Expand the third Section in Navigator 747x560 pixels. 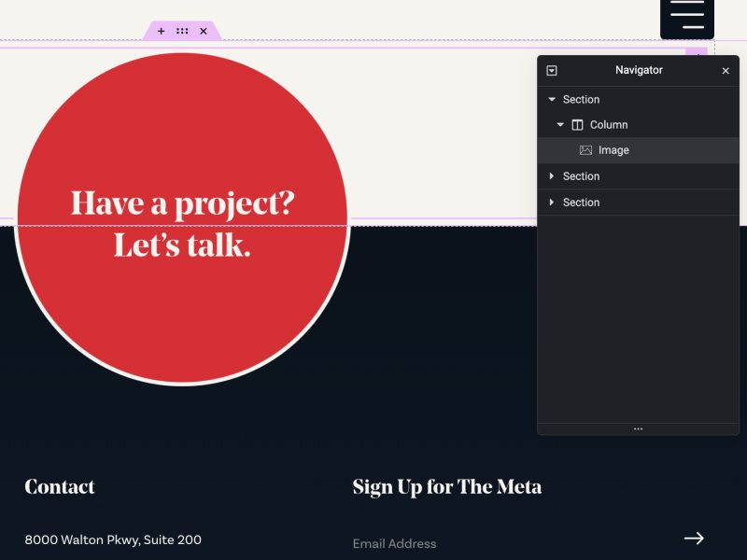[552, 203]
